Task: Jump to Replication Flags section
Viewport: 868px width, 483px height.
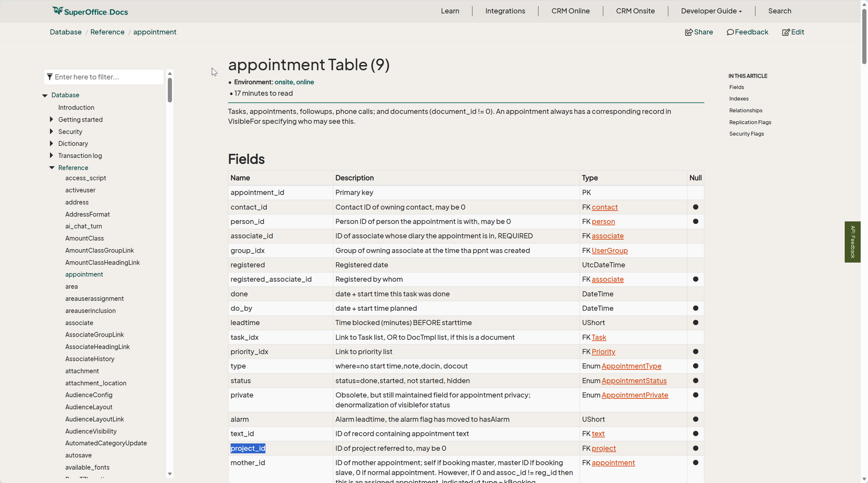Action: pyautogui.click(x=750, y=122)
